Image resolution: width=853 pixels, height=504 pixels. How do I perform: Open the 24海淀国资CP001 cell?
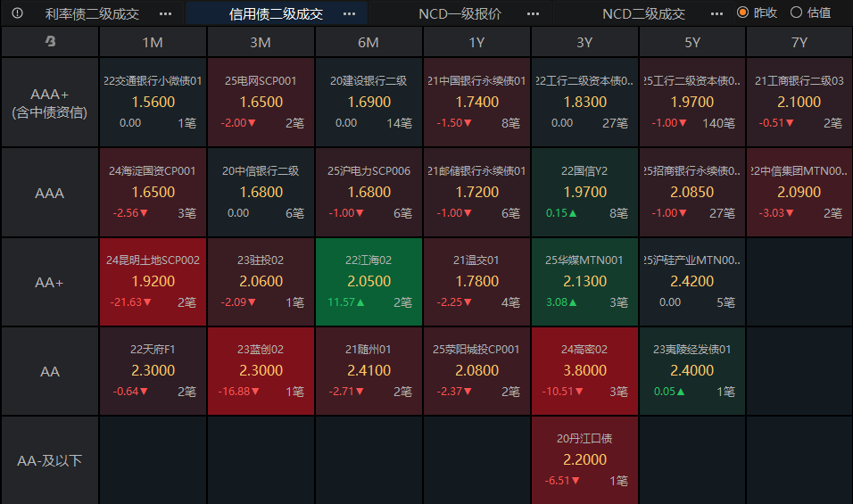coord(153,193)
